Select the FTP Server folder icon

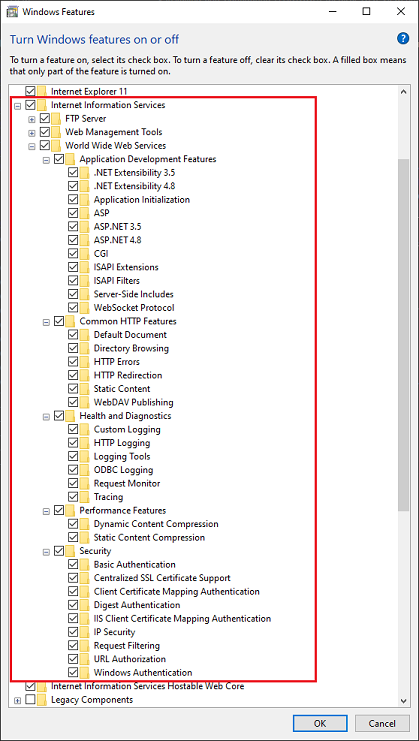[x=56, y=118]
